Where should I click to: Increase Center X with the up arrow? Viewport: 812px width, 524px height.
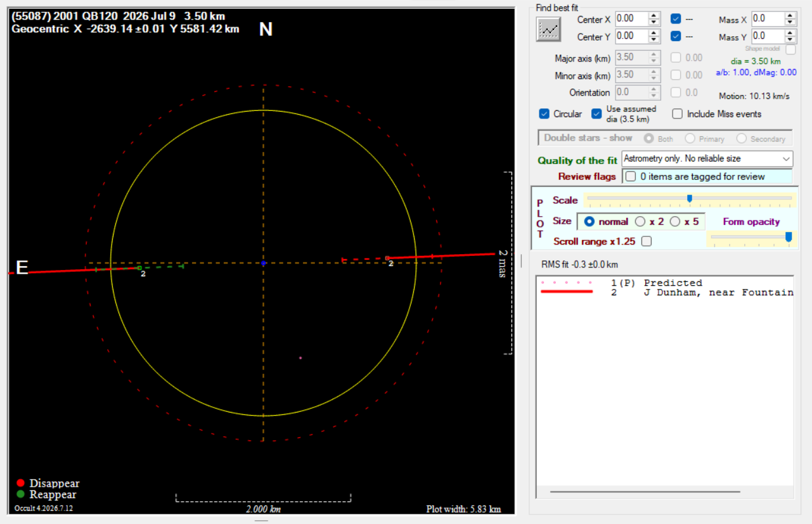click(654, 16)
